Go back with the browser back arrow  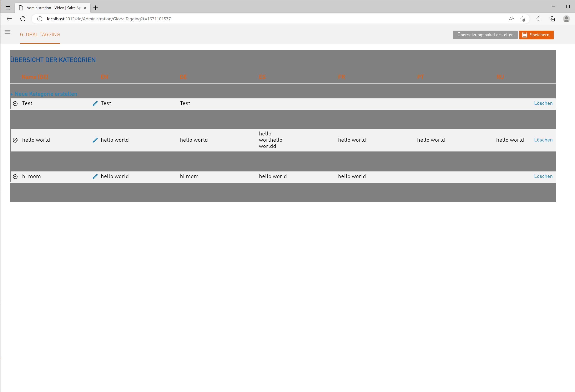[x=9, y=19]
